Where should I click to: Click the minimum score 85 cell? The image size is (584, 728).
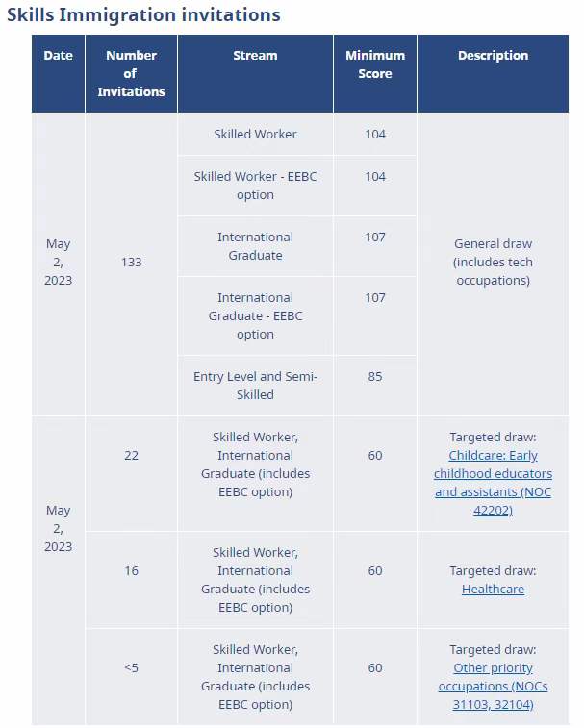[375, 386]
